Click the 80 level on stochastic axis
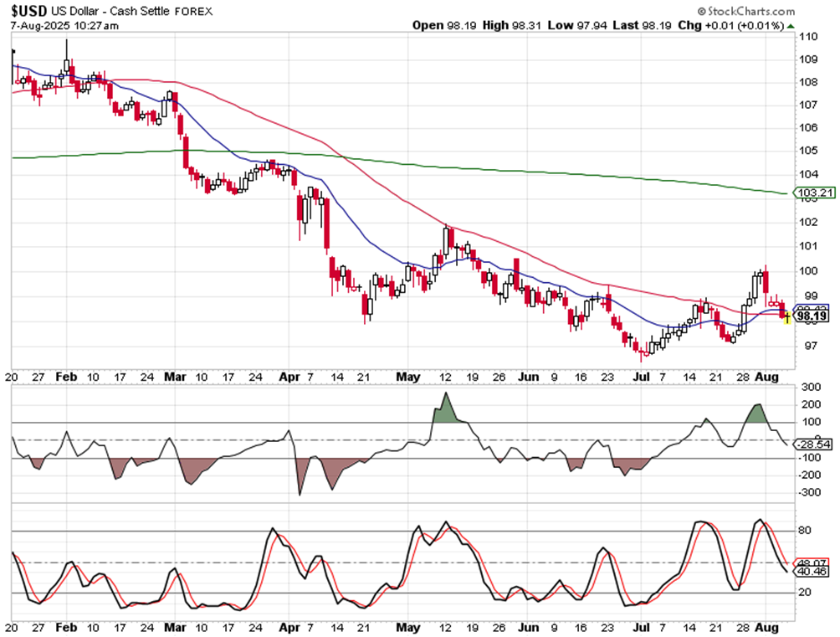The height and width of the screenshot is (637, 840). coord(804,531)
